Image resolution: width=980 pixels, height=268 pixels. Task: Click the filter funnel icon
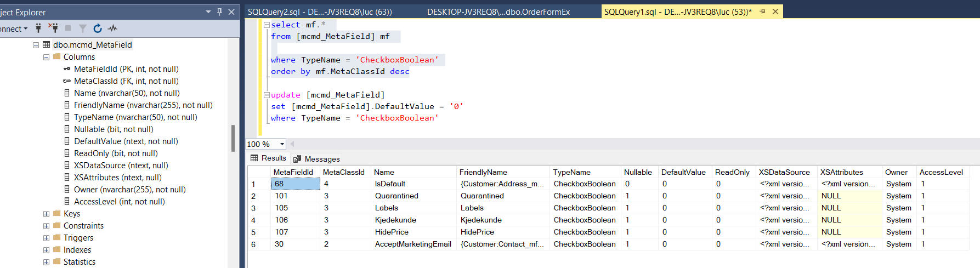[x=83, y=28]
